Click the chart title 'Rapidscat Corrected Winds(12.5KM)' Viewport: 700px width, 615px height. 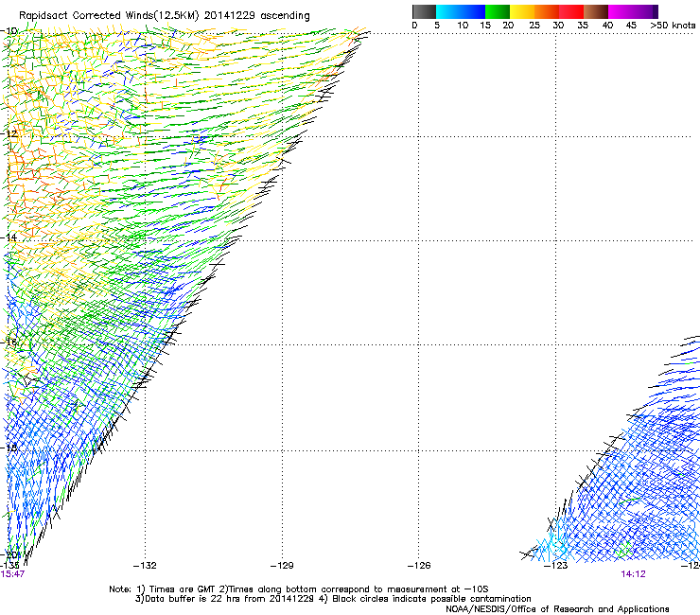point(109,16)
